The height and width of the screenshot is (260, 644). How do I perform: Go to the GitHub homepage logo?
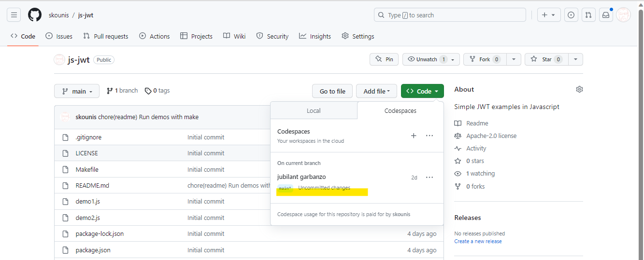[35, 15]
